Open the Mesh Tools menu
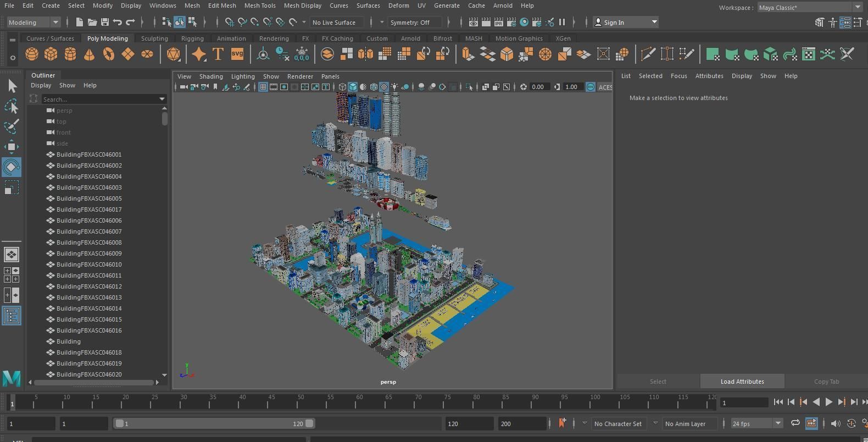868x442 pixels. click(260, 5)
